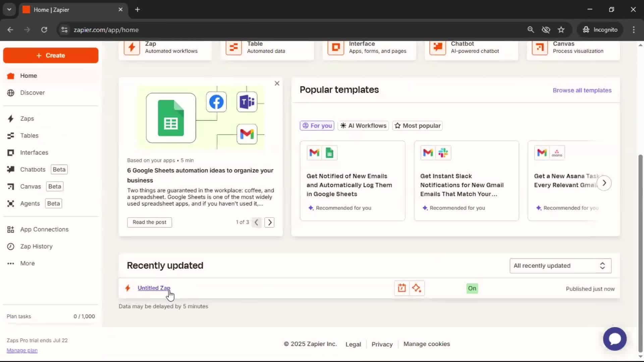Open the 6 Google Sheets automation ideas title
This screenshot has height=362, width=644.
point(200,175)
